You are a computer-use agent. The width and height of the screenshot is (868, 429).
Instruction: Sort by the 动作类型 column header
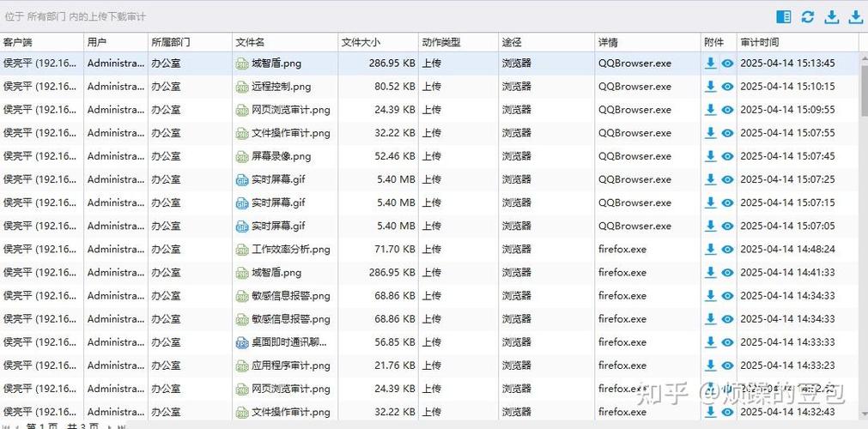458,42
